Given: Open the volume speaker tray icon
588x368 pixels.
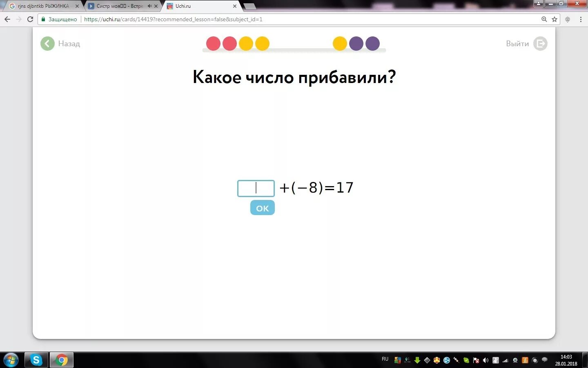Looking at the screenshot, I should point(486,360).
